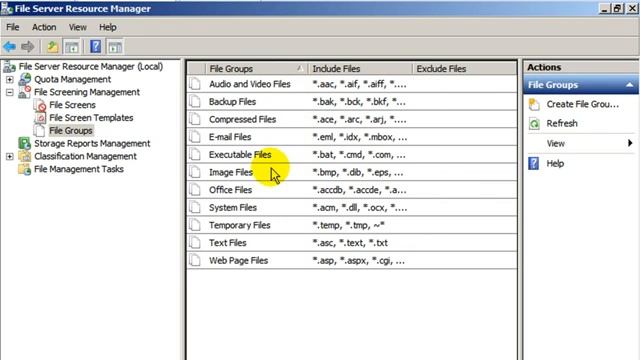Toggle the action pane toolbar icon
640x360 pixels.
click(115, 47)
